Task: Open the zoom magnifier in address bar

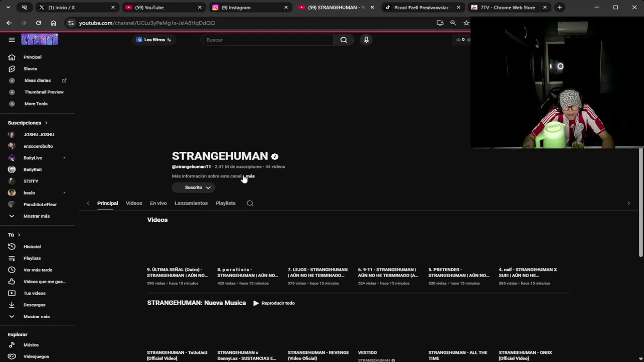Action: (x=453, y=23)
